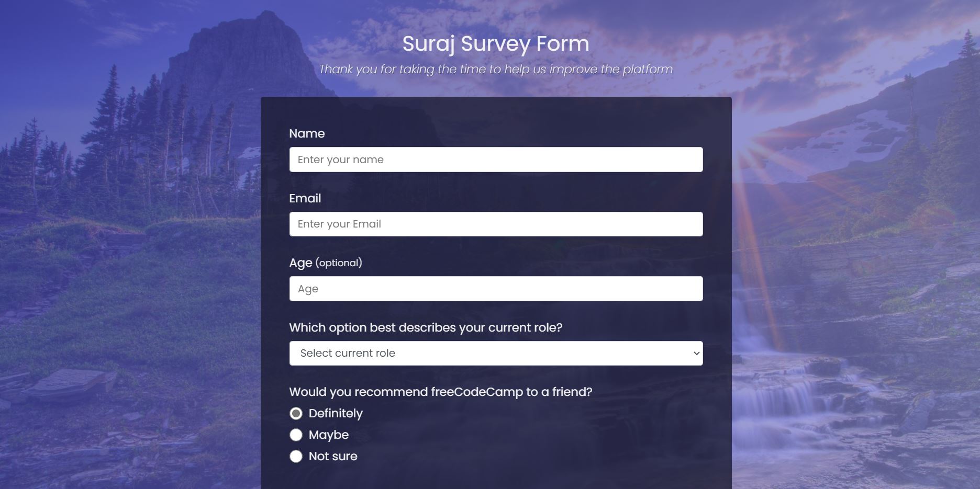
Task: Focus the Email input field
Action: click(496, 224)
